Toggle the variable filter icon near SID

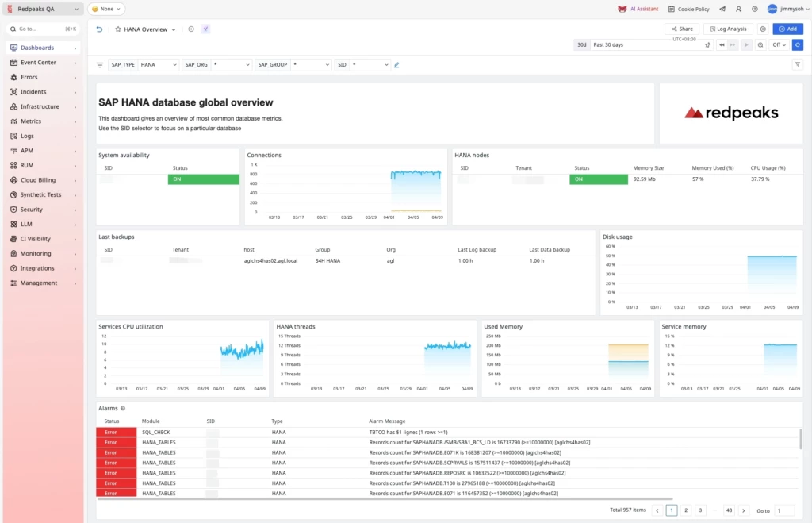click(x=396, y=64)
